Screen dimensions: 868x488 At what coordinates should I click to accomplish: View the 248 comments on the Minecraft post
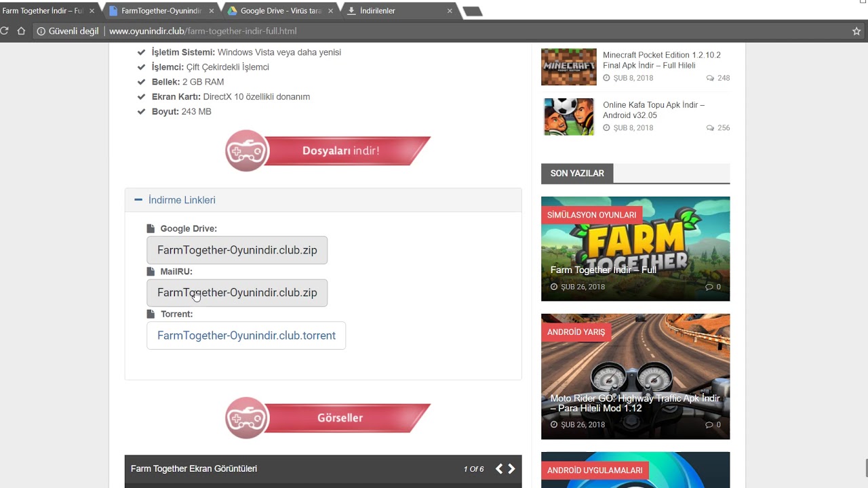(x=718, y=78)
